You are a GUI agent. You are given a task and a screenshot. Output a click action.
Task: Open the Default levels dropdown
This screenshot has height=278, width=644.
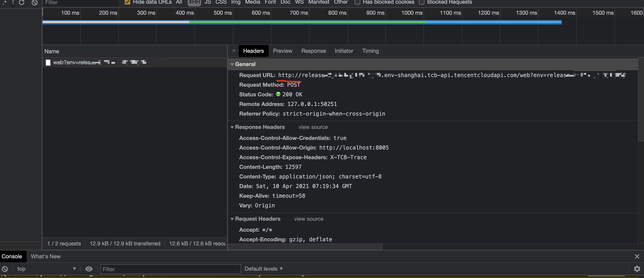264,269
